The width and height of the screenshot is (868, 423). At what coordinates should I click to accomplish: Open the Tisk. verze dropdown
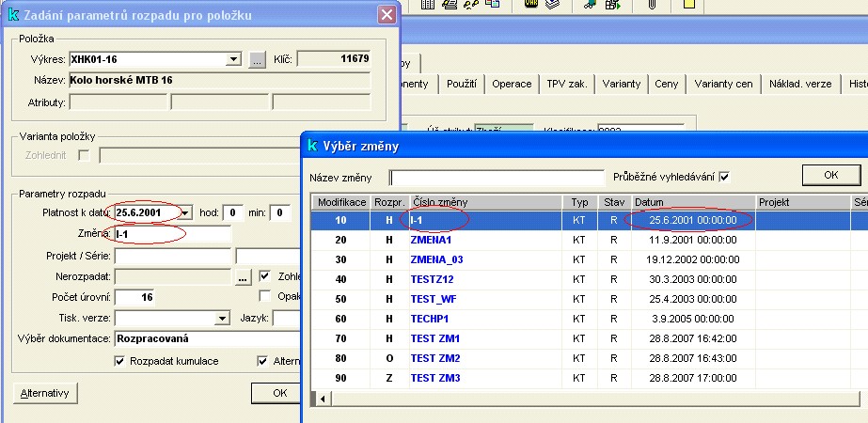(x=222, y=318)
